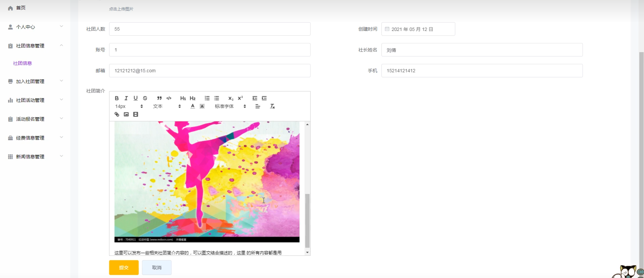The width and height of the screenshot is (644, 278).
Task: Expand the 经费信息管理 menu
Action: pos(35,138)
